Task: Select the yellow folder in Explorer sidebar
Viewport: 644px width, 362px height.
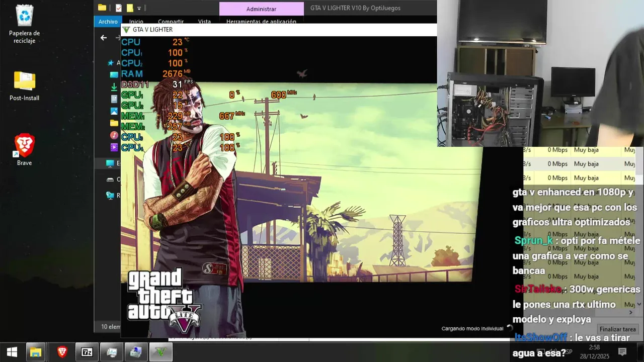Action: click(114, 123)
